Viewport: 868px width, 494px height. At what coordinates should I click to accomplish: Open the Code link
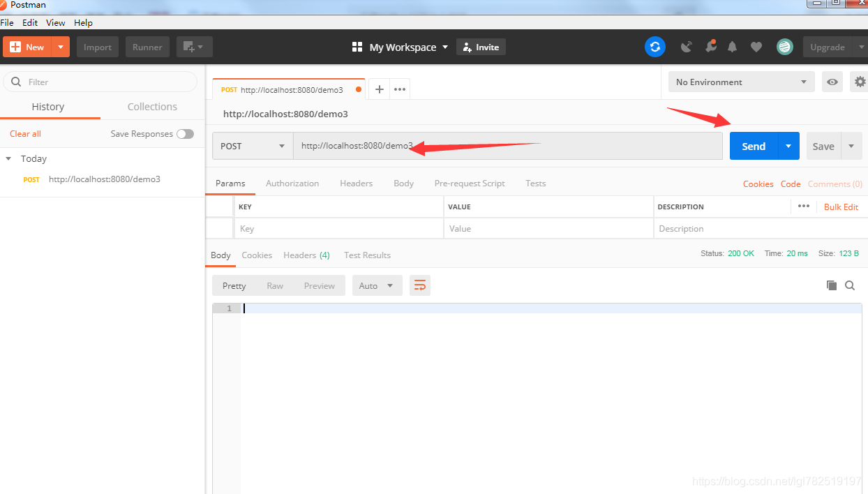791,184
